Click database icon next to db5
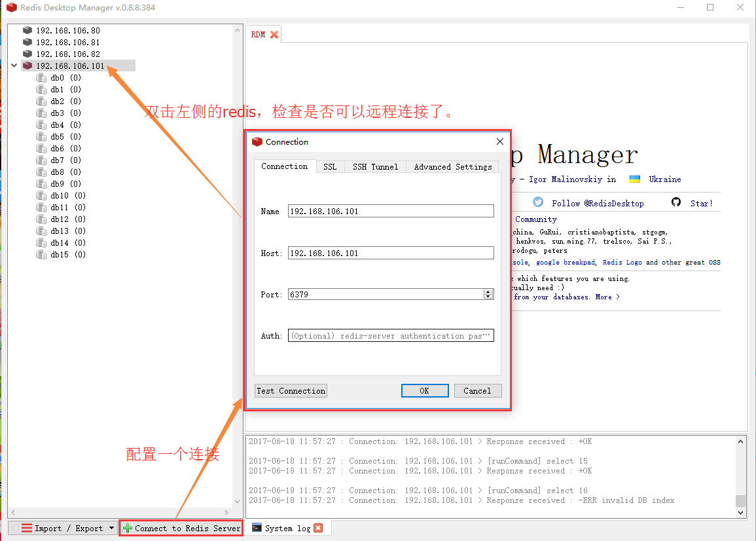The image size is (756, 541). coord(41,137)
